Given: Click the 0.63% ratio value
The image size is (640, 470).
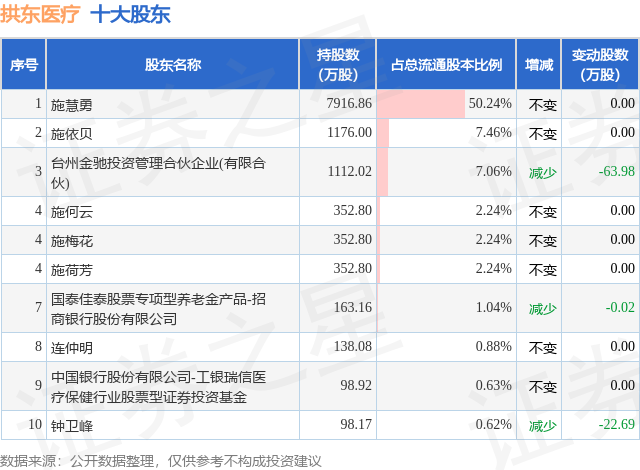Looking at the screenshot, I should tap(493, 385).
